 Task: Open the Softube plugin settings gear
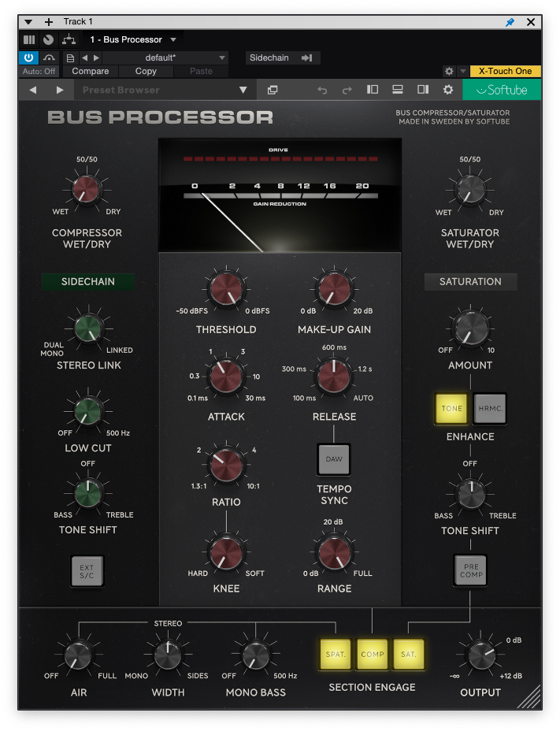448,90
